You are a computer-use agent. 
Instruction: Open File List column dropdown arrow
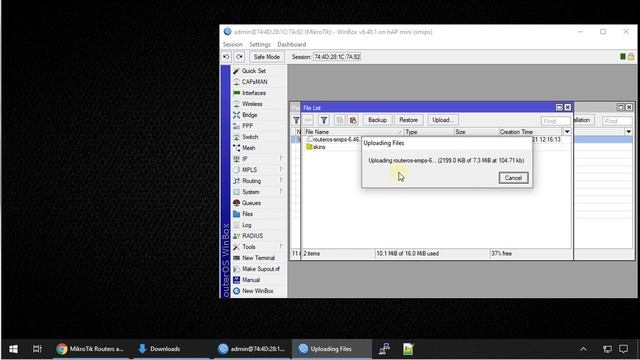(x=567, y=132)
